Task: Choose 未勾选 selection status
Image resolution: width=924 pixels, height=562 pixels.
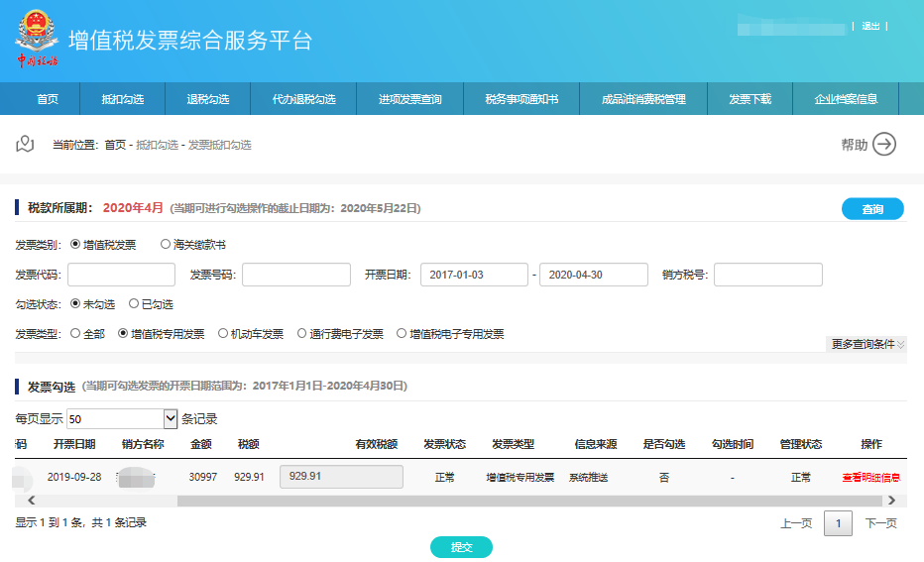Action: click(75, 303)
